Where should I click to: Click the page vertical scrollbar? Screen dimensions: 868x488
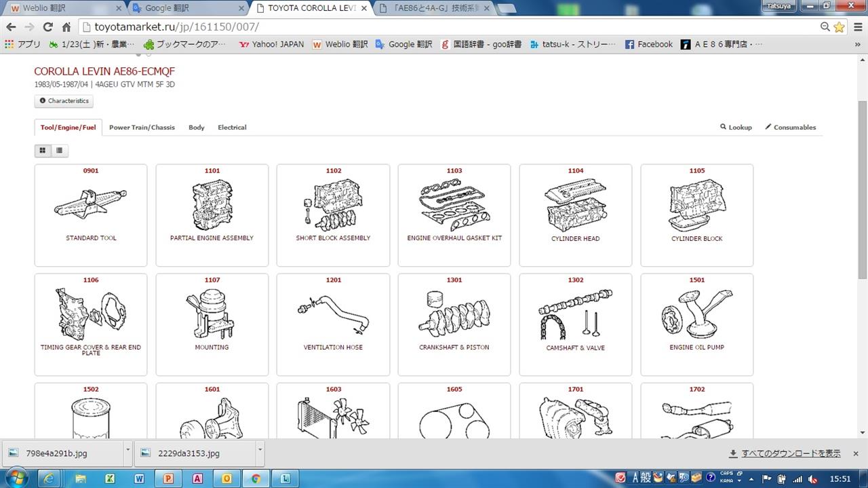click(862, 190)
